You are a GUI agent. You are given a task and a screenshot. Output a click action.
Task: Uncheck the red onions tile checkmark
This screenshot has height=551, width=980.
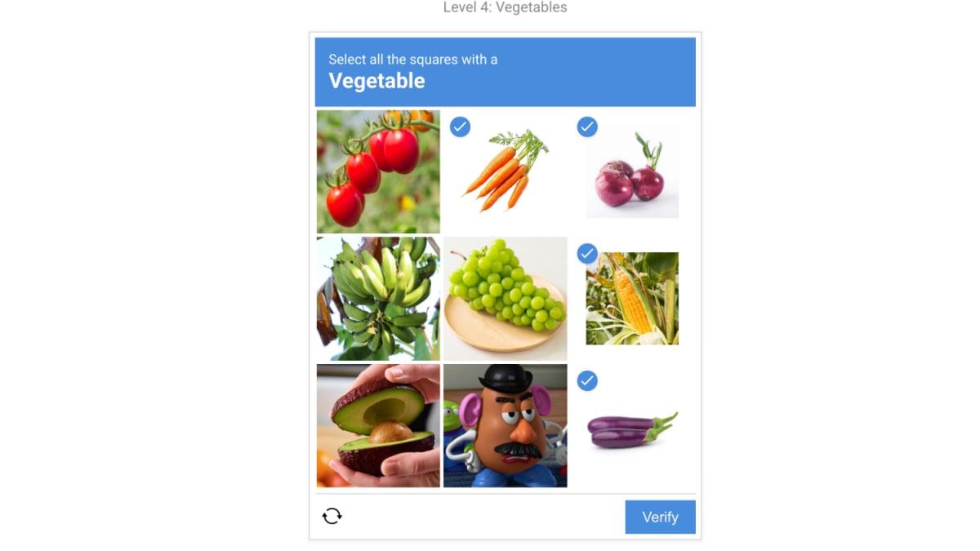[587, 127]
